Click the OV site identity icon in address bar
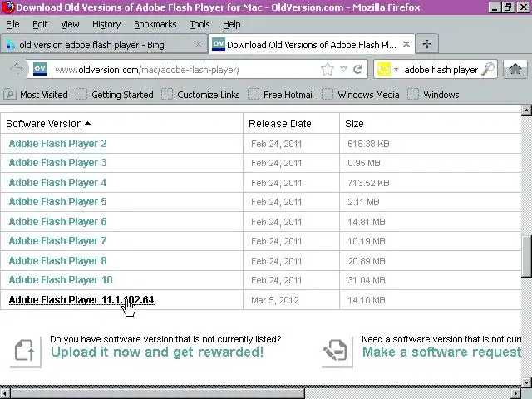 point(40,69)
